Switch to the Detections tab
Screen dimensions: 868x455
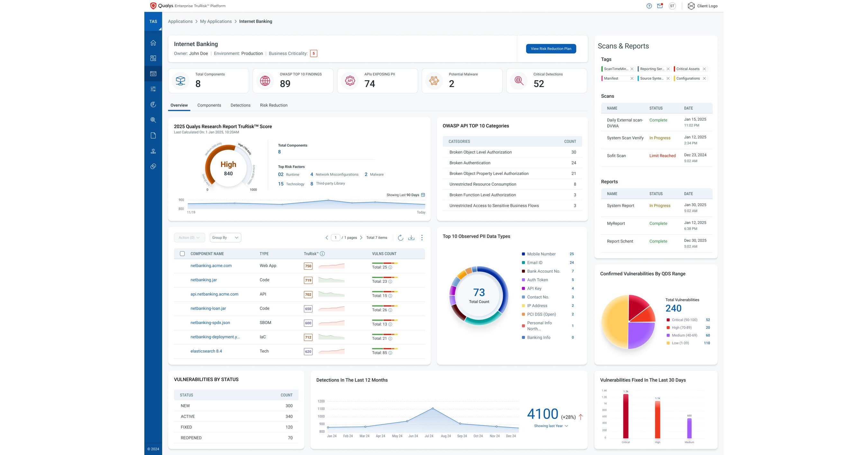click(240, 105)
